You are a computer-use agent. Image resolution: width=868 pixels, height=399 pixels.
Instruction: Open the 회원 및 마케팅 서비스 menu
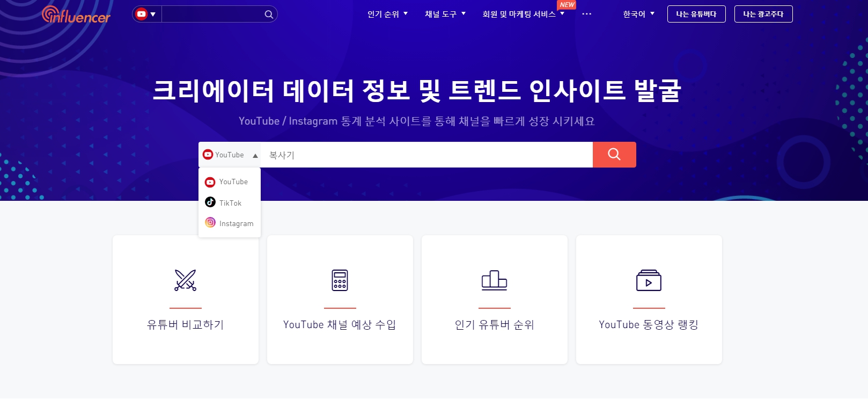tap(523, 14)
